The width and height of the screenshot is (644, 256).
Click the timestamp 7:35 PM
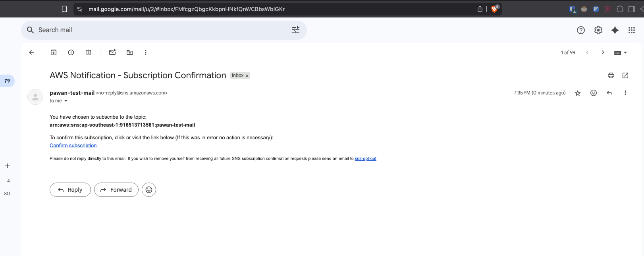[540, 93]
